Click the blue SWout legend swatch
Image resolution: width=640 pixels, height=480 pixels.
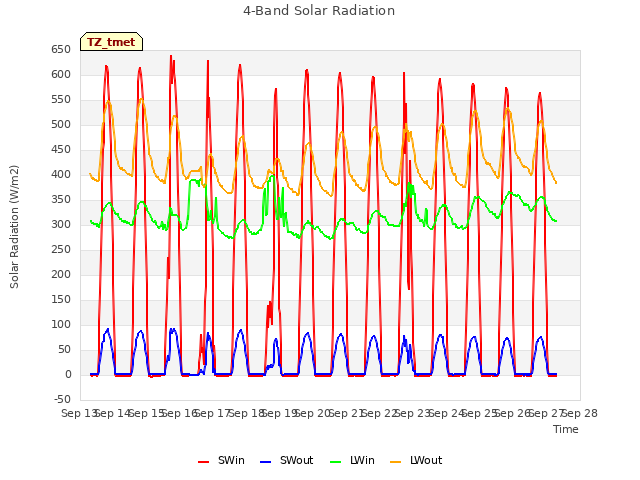pos(265,462)
